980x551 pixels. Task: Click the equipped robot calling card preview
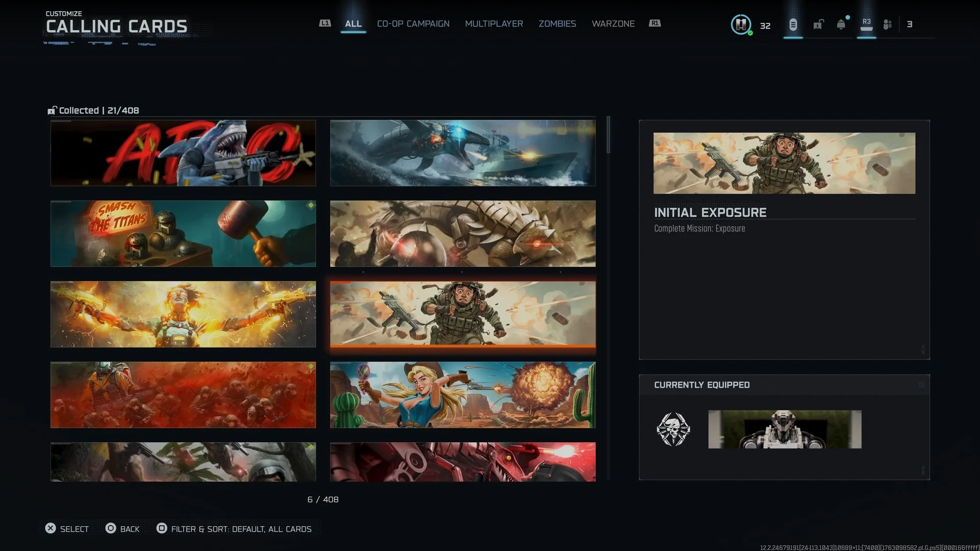pos(785,430)
